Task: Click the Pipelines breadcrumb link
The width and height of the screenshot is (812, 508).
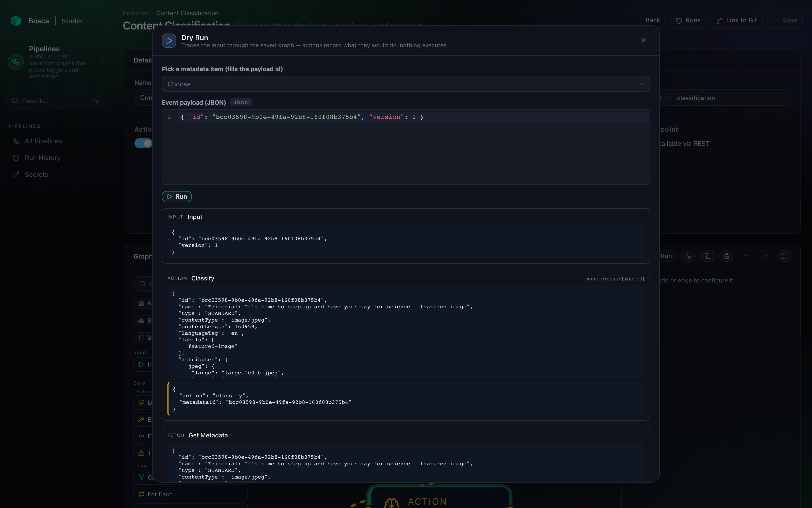Action: 135,13
